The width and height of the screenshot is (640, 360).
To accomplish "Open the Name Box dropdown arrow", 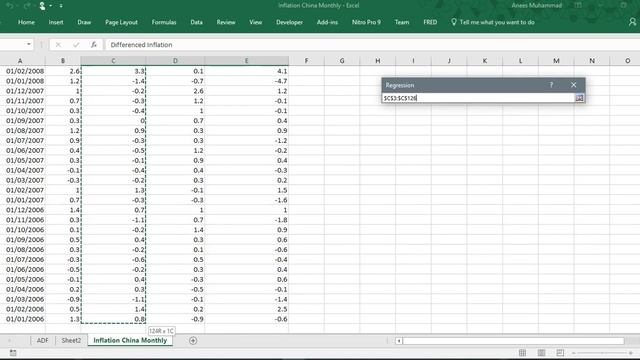I will click(x=29, y=44).
